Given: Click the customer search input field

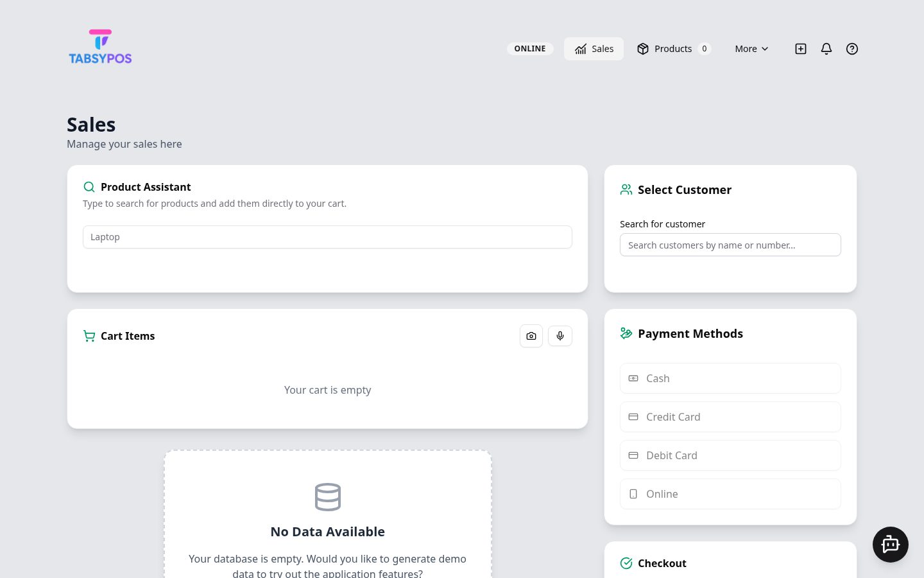Looking at the screenshot, I should click(x=730, y=245).
